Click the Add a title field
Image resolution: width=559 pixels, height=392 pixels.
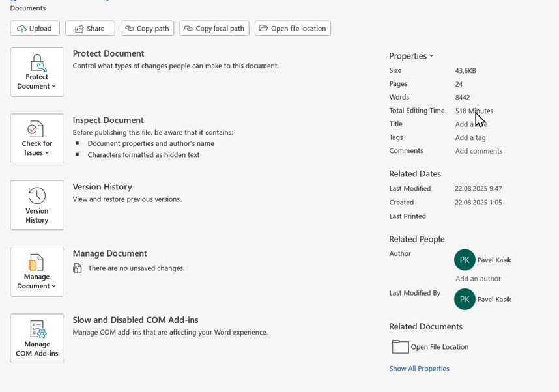[470, 124]
